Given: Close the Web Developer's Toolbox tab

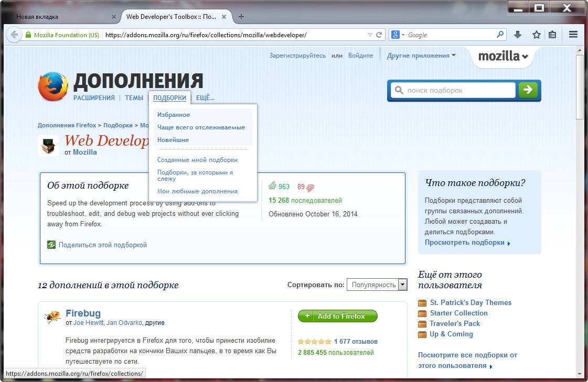Looking at the screenshot, I should click(224, 17).
